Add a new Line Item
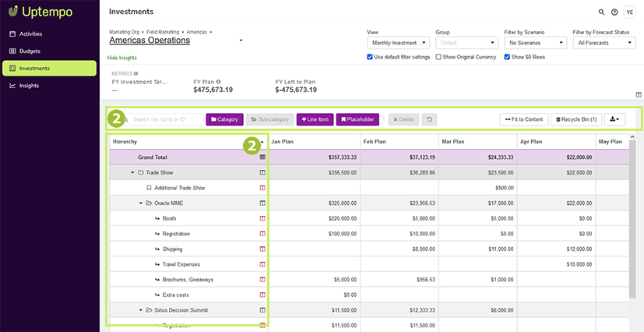 tap(315, 119)
